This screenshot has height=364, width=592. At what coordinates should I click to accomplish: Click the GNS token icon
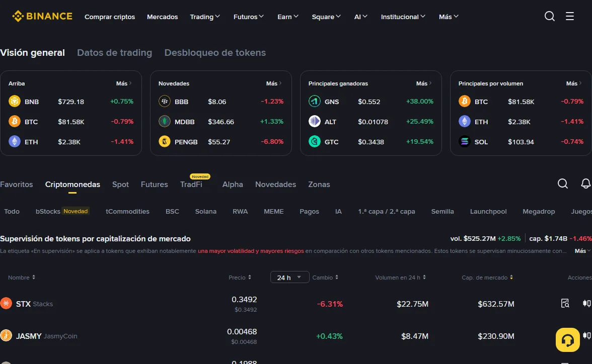pyautogui.click(x=314, y=101)
